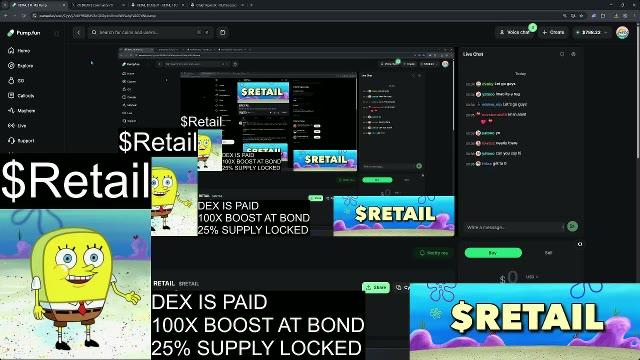Open the Mayhem section in outer sidebar
Viewport: 640px width, 360px height.
22,111
